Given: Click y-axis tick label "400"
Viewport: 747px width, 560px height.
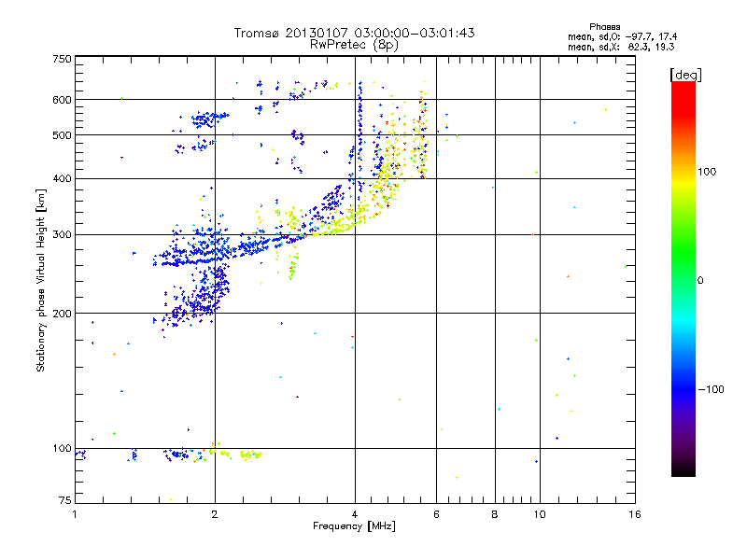Looking at the screenshot, I should click(x=62, y=178).
